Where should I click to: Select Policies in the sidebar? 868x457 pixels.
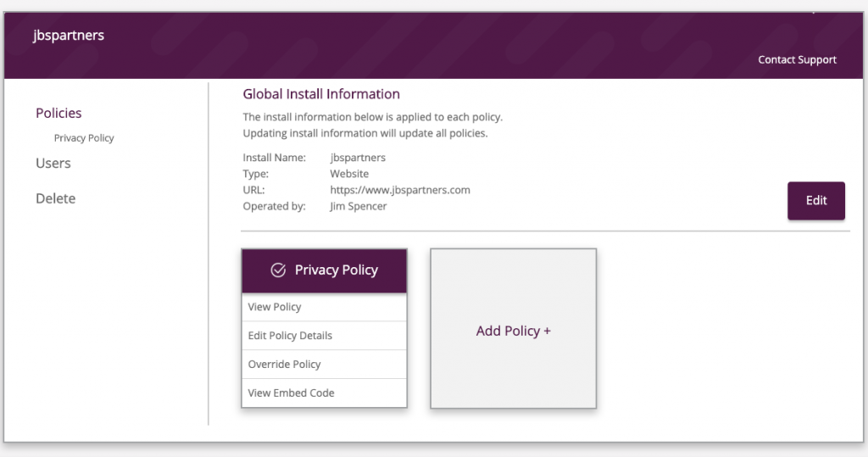[x=58, y=113]
